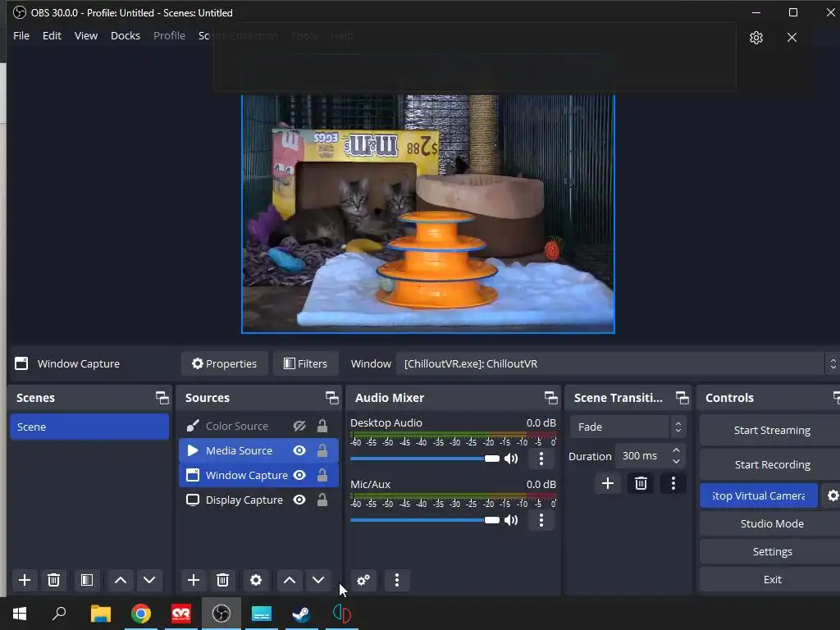Open the Docks menu
The width and height of the screenshot is (840, 630).
(x=126, y=35)
